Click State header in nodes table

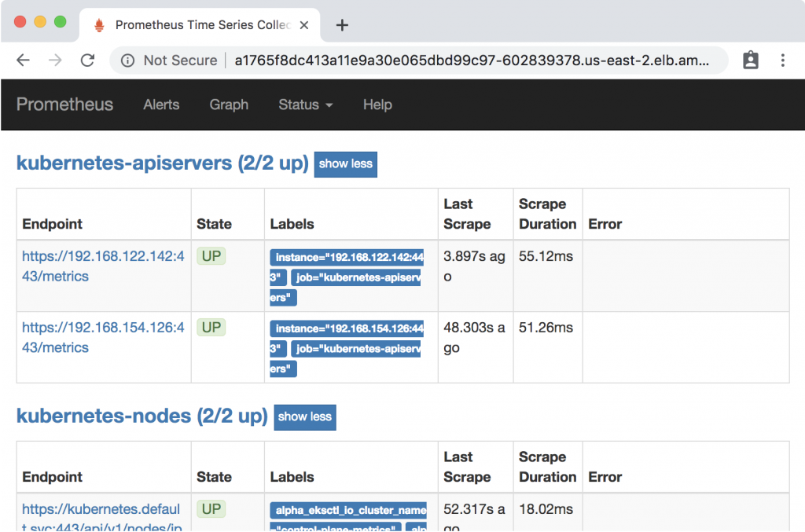tap(214, 477)
